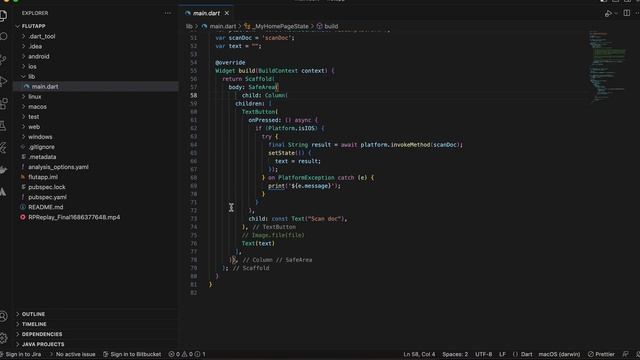
Task: Expand the JAVA PROJECTS section
Action: click(43, 344)
